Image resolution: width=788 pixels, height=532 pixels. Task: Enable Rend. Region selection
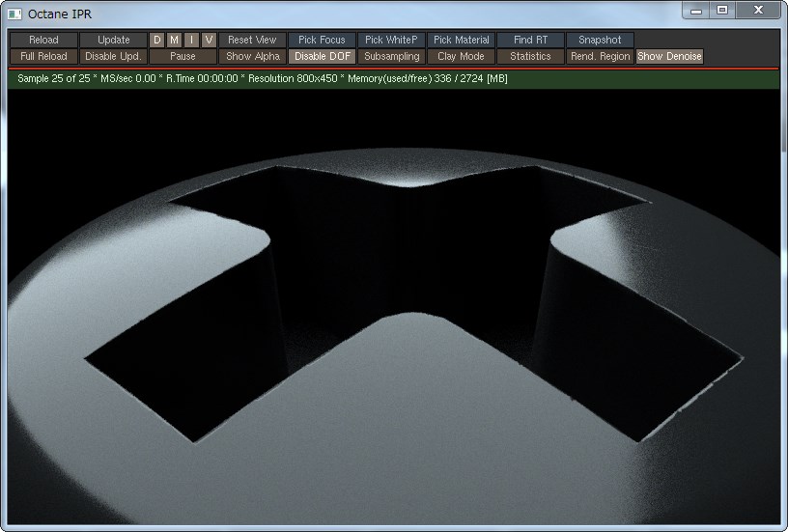click(x=600, y=56)
